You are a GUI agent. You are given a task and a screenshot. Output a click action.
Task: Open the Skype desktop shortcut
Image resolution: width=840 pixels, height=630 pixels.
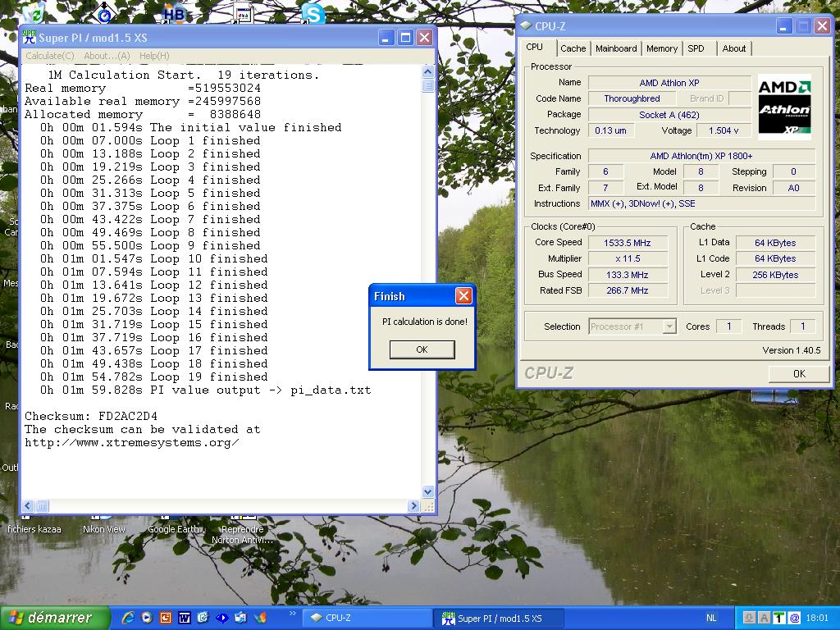point(313,13)
